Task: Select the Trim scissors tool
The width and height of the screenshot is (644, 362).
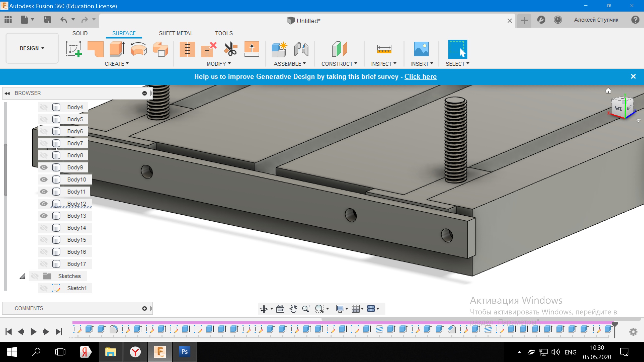Action: point(230,49)
